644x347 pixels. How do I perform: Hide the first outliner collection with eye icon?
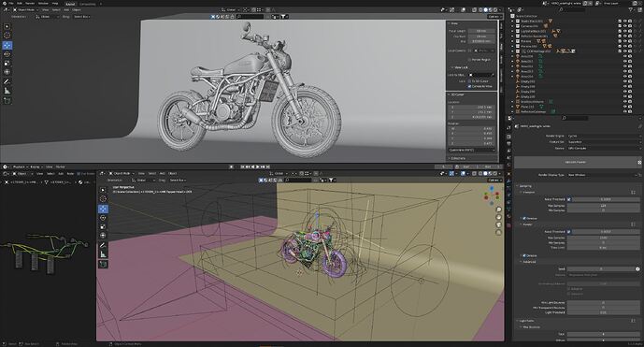(624, 21)
